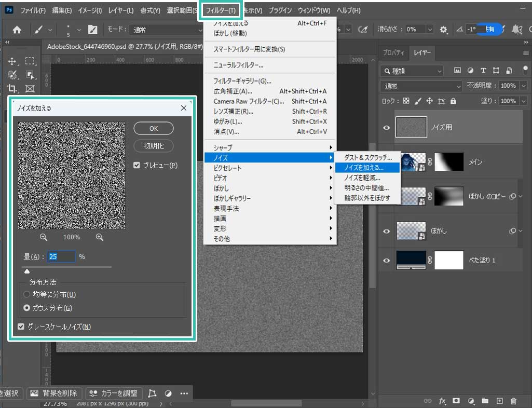The height and width of the screenshot is (408, 532).
Task: Choose ノイズを加える from the submenu
Action: [363, 168]
